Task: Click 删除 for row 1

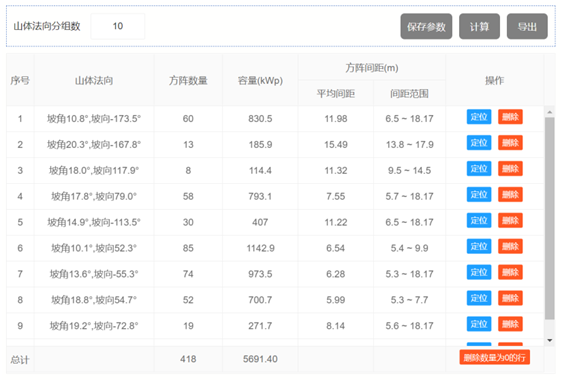Action: pyautogui.click(x=510, y=117)
